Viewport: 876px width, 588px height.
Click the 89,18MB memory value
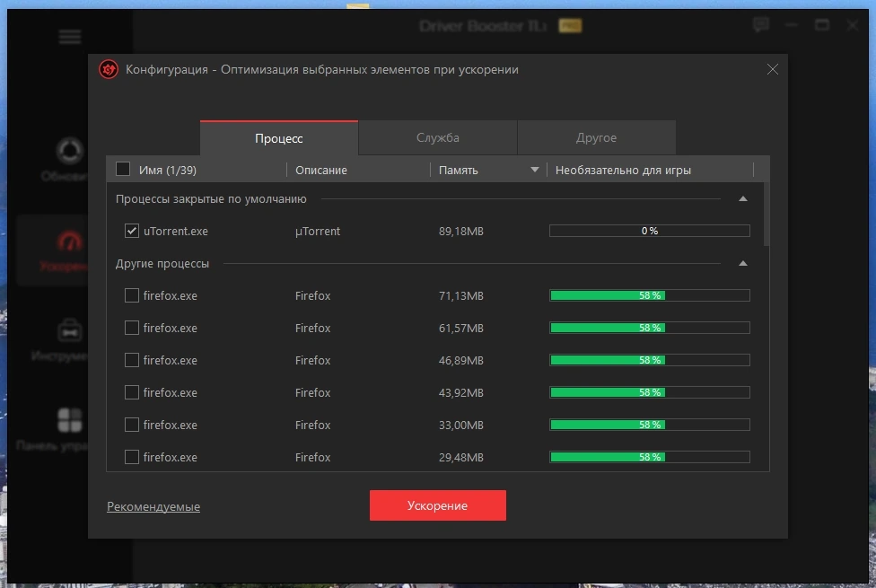(461, 232)
